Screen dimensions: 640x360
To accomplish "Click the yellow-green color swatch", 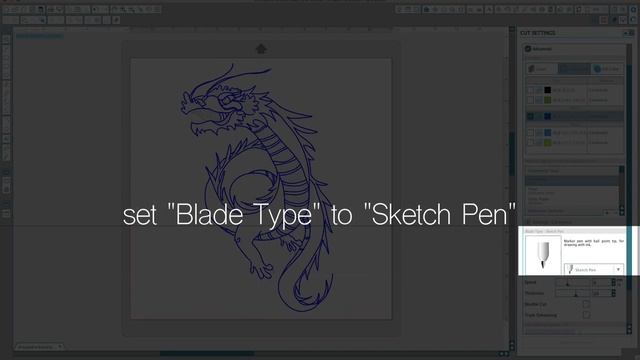I will click(x=547, y=142).
